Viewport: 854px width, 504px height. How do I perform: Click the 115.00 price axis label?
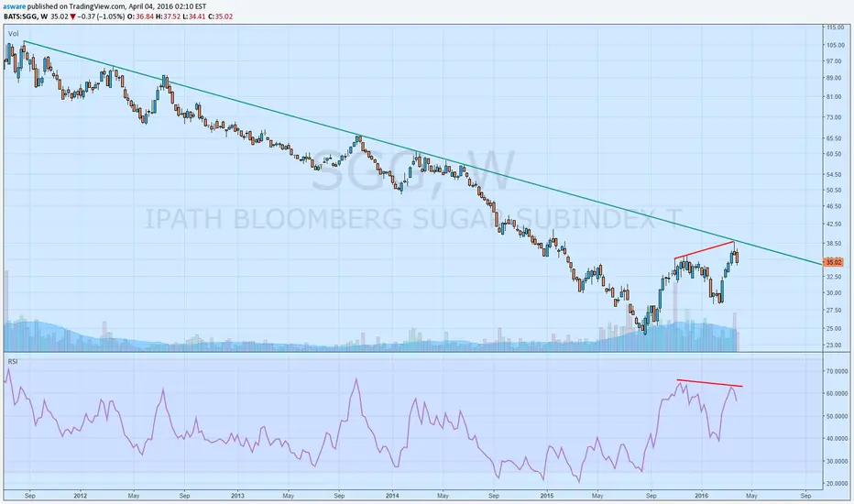(x=835, y=27)
